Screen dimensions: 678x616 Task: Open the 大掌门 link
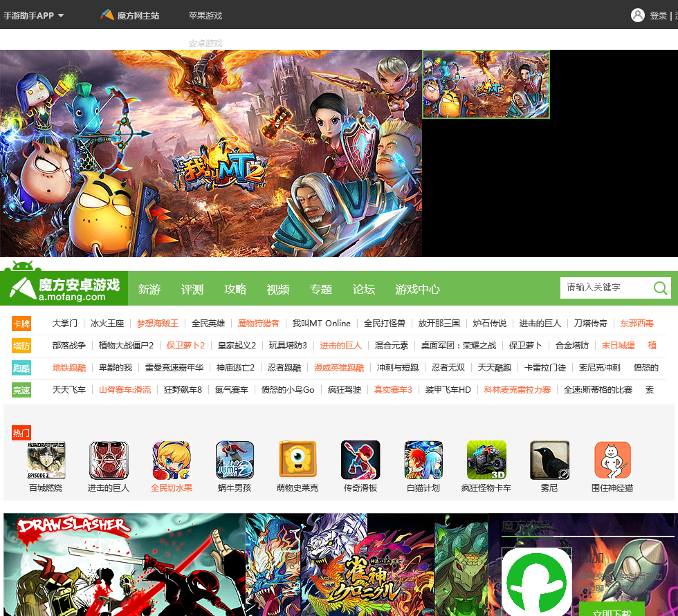(65, 323)
